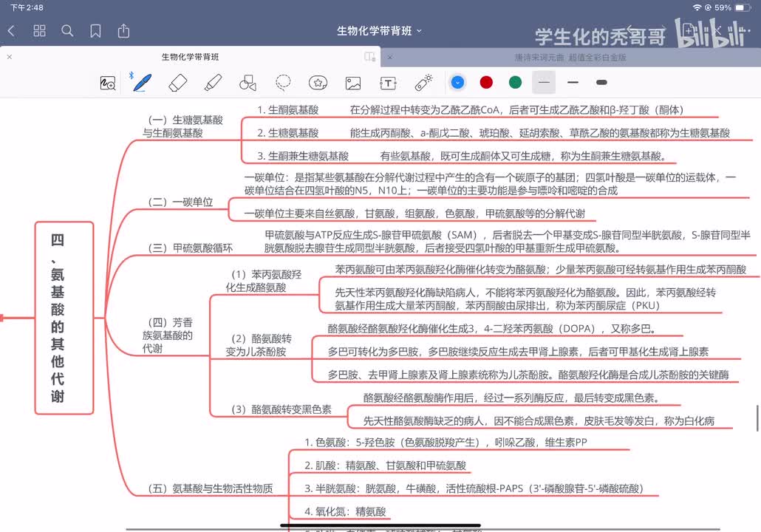
Task: Select the zoom window writing tool
Action: point(108,83)
